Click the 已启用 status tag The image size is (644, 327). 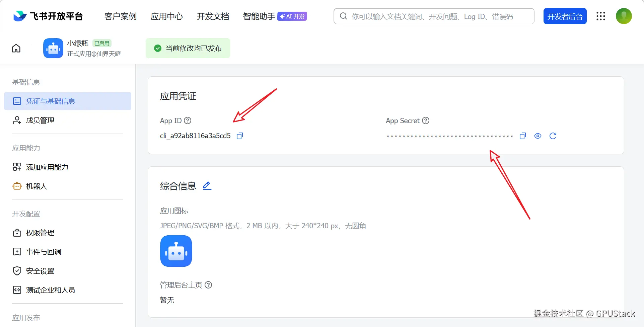[102, 43]
